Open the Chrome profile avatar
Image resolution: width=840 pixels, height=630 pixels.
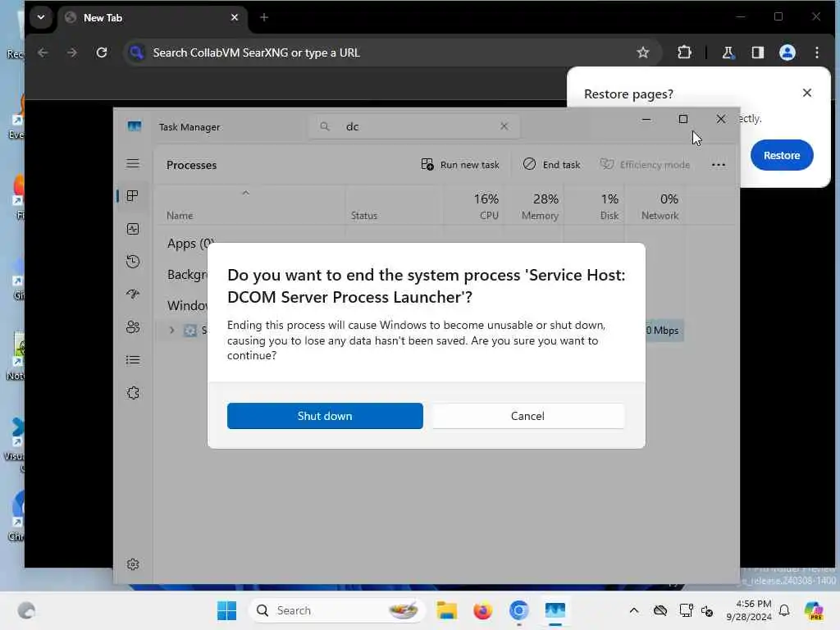click(x=787, y=52)
